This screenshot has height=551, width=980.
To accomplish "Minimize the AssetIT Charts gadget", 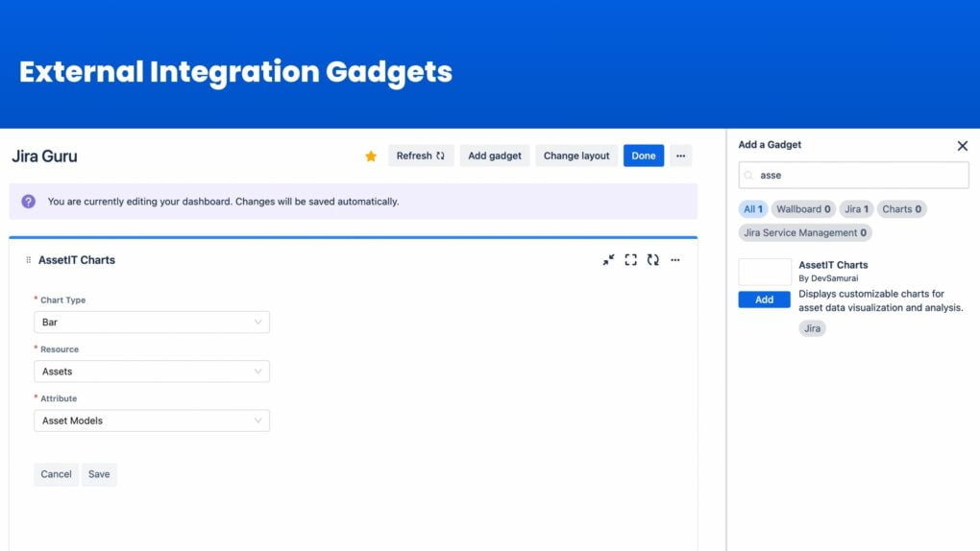I will tap(608, 260).
